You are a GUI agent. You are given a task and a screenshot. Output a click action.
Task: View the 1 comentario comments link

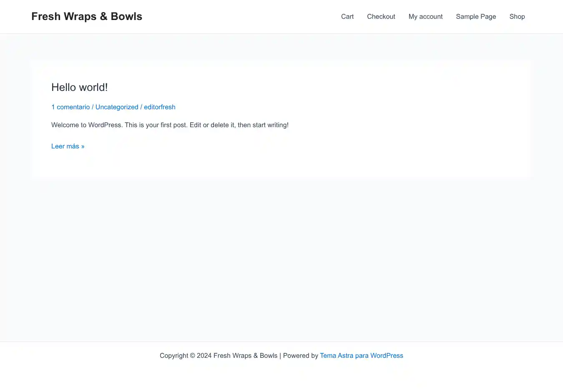70,107
